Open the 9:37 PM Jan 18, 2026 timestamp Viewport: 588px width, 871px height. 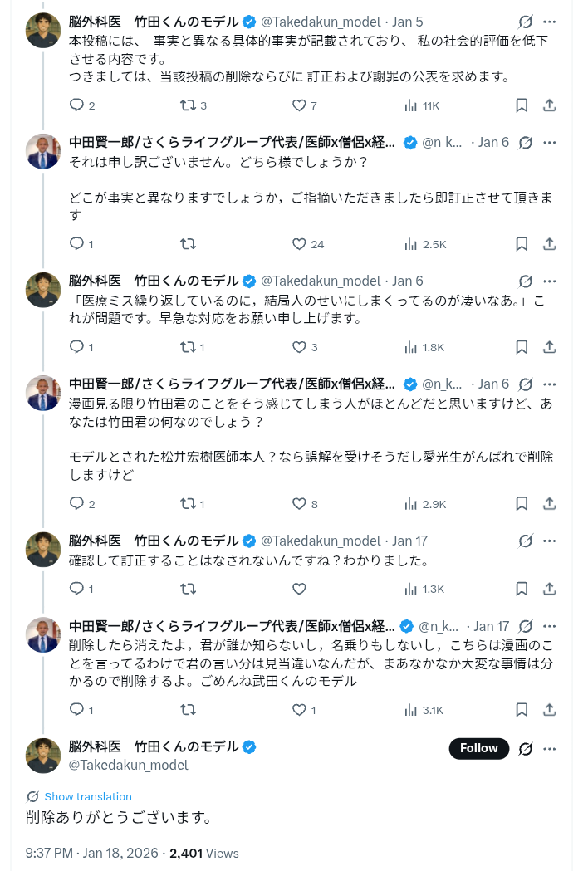point(91,853)
